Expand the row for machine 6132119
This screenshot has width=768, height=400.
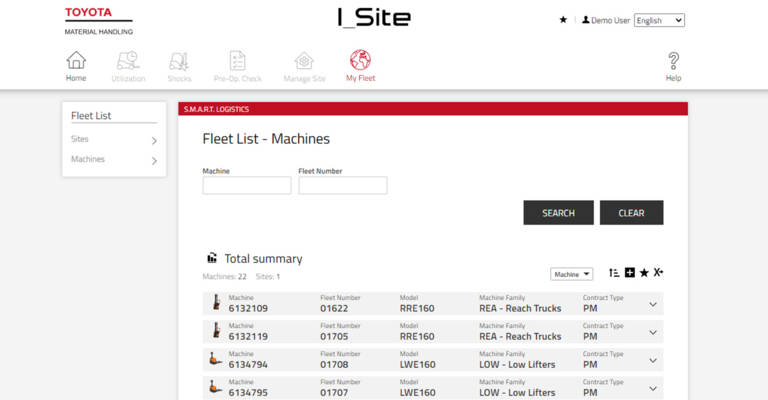(x=653, y=332)
